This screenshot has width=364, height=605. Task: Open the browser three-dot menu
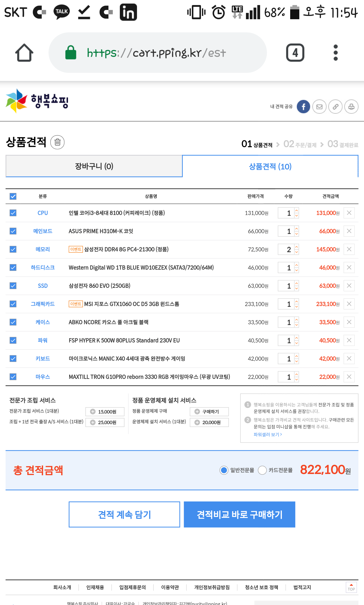pos(335,53)
